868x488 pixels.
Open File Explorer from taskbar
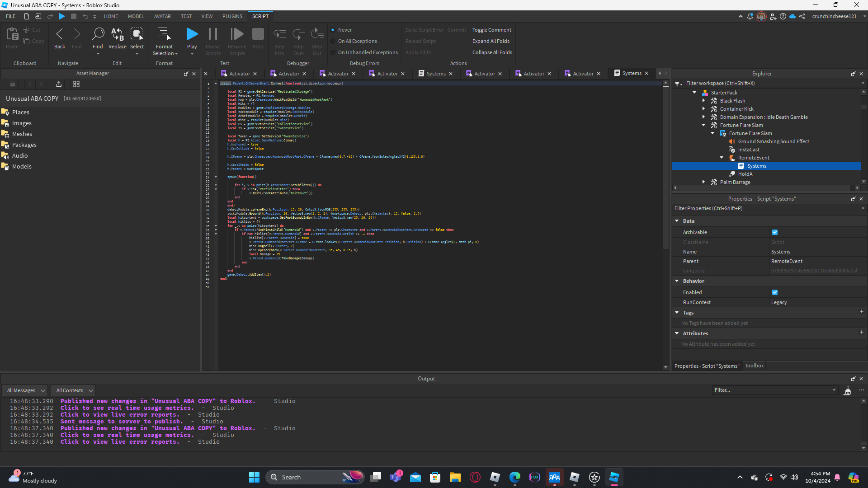(x=455, y=477)
